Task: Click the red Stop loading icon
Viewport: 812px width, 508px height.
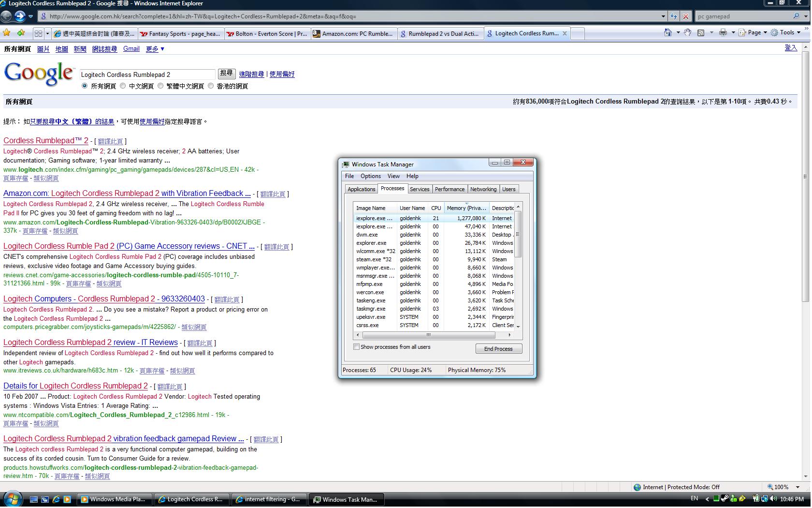Action: click(685, 16)
